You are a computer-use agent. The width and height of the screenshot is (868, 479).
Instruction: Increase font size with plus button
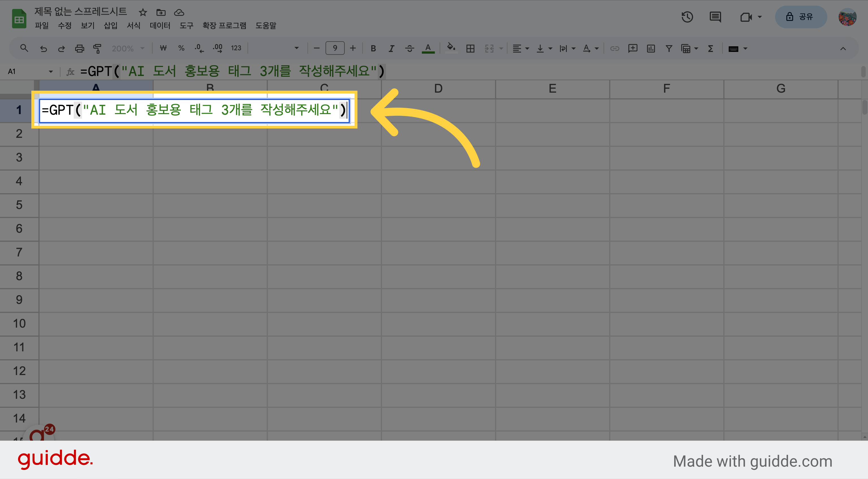353,49
